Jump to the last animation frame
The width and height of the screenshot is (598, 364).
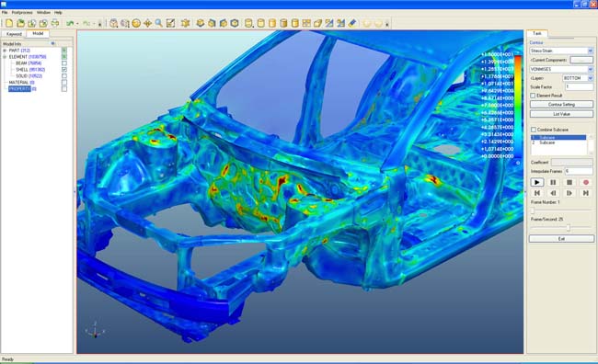tap(586, 193)
